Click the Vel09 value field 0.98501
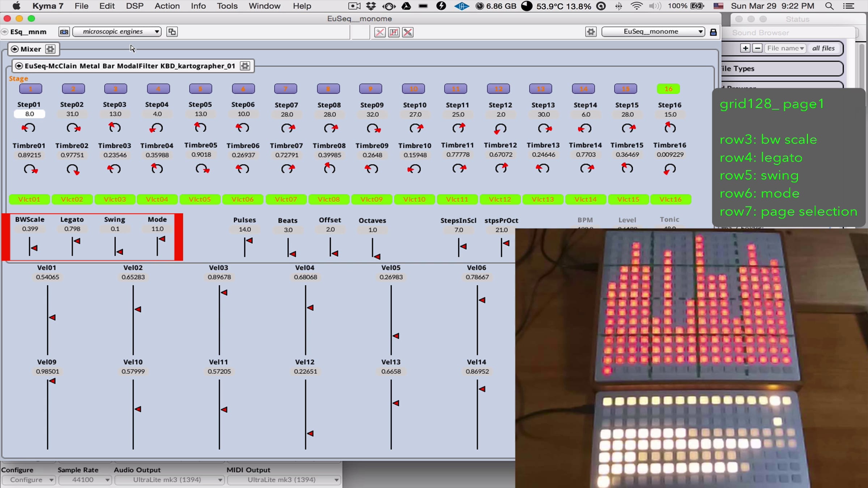This screenshot has width=868, height=488. 47,371
